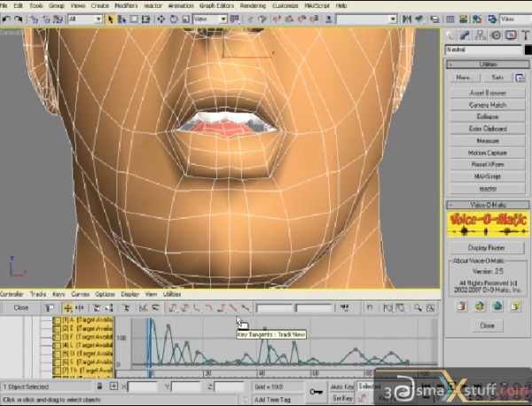Collapse the Voice-O-Matic rollout header
This screenshot has width=532, height=406.
(x=488, y=205)
